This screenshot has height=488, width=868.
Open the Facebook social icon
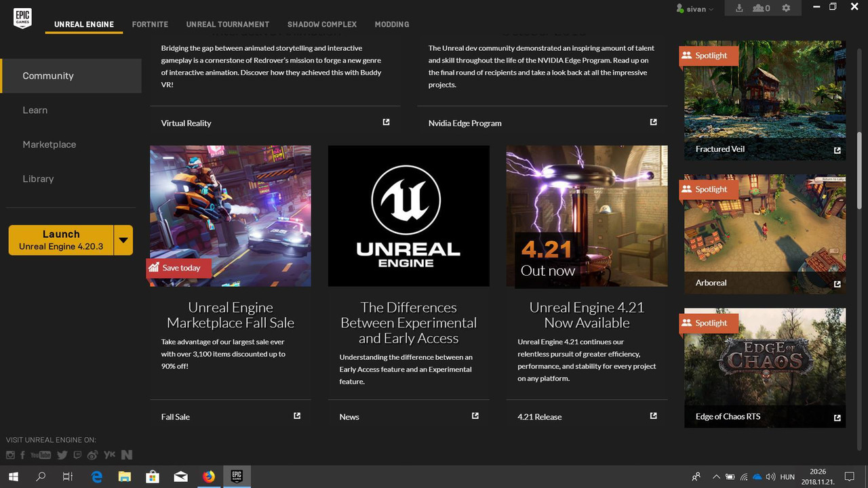23,455
